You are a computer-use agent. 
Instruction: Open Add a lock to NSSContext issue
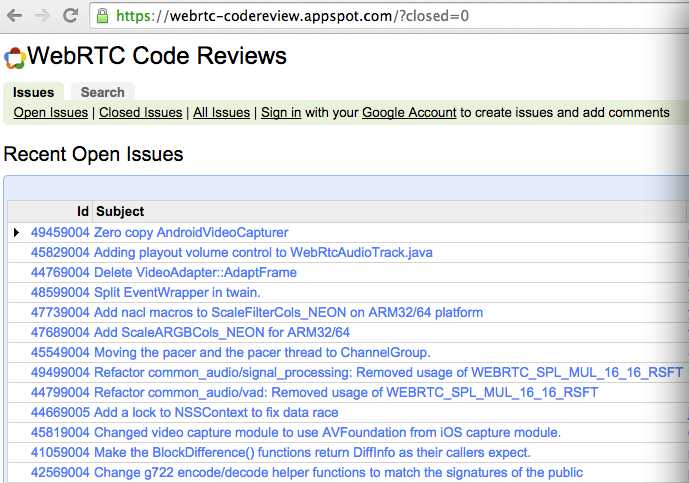[x=216, y=412]
